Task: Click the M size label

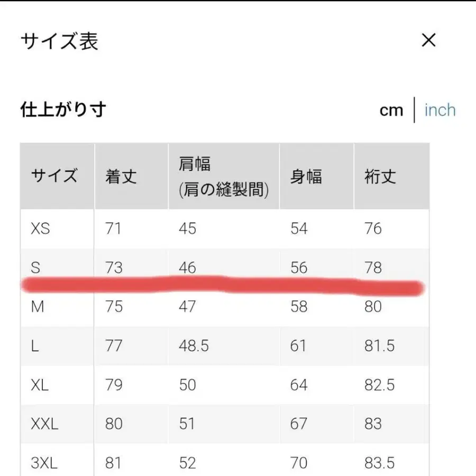Action: (x=36, y=306)
